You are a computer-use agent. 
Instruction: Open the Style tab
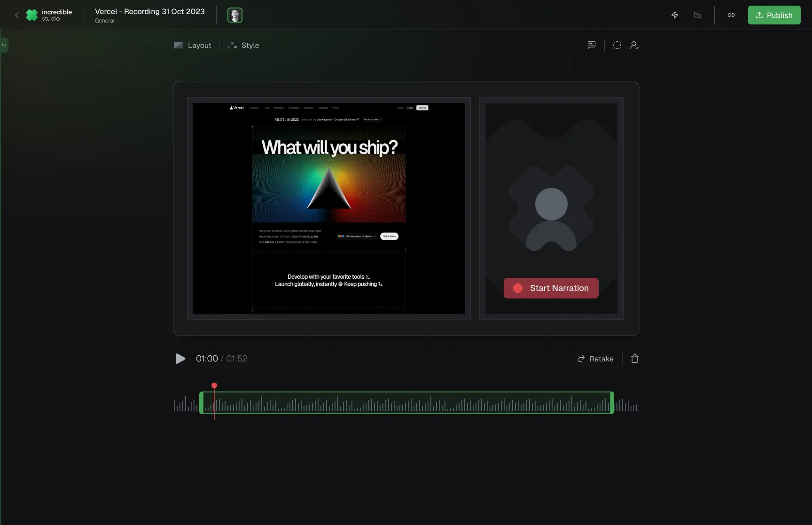click(243, 45)
